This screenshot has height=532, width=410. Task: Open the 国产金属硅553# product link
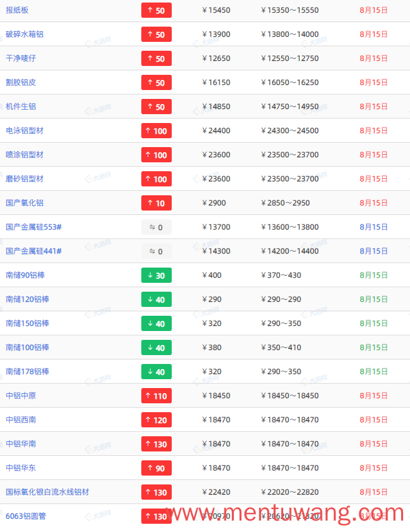[x=34, y=227]
